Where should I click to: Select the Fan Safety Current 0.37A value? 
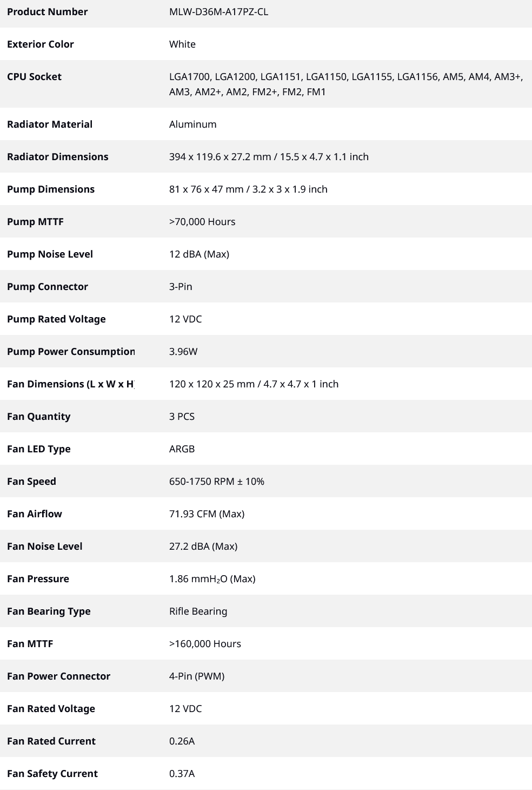(182, 773)
